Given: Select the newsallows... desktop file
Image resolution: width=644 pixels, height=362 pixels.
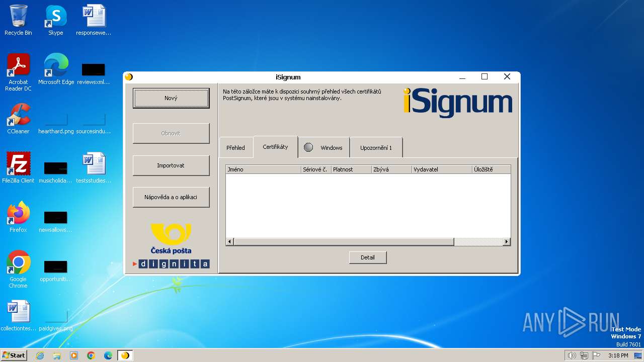Looking at the screenshot, I should (55, 221).
